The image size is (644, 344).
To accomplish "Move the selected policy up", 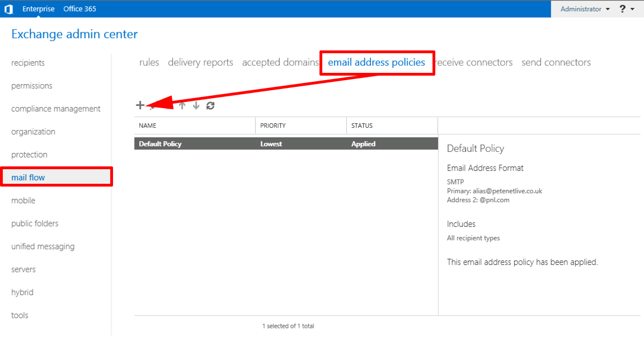I will pyautogui.click(x=181, y=105).
